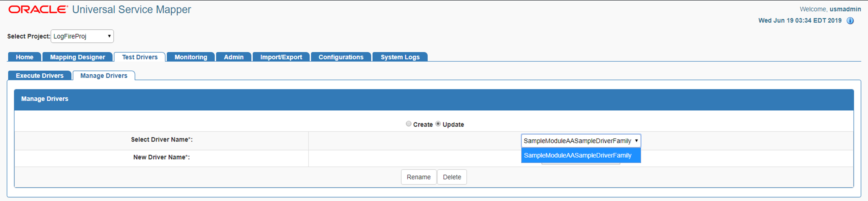Click the Oracle logo
Screen dimensions: 868x201
[38, 9]
